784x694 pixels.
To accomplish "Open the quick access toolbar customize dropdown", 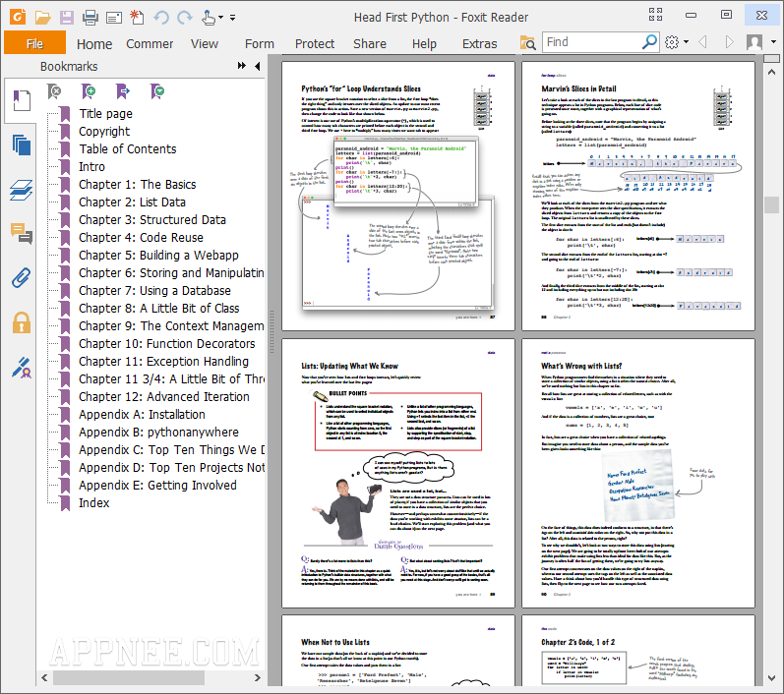I will (232, 18).
